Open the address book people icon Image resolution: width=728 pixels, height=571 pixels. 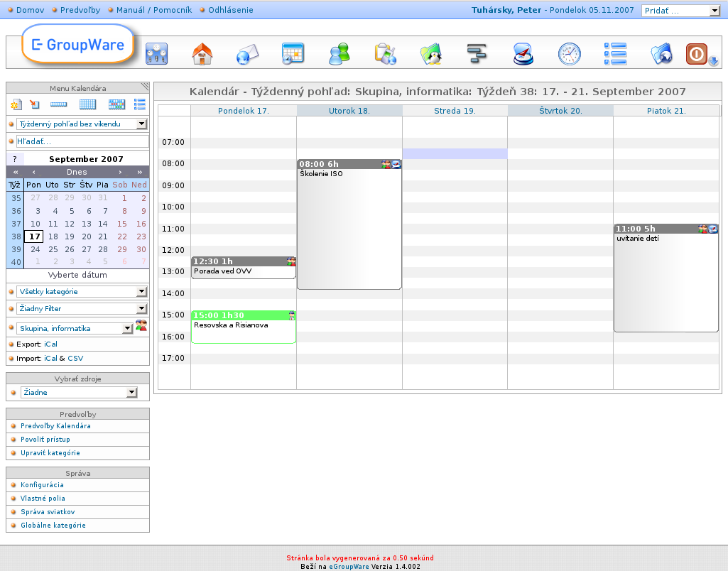click(339, 53)
